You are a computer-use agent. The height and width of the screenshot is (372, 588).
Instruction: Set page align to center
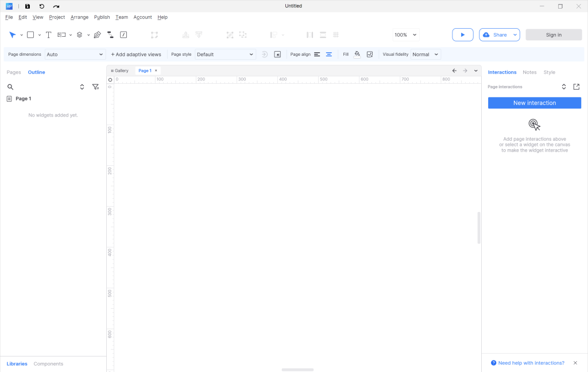pos(329,55)
